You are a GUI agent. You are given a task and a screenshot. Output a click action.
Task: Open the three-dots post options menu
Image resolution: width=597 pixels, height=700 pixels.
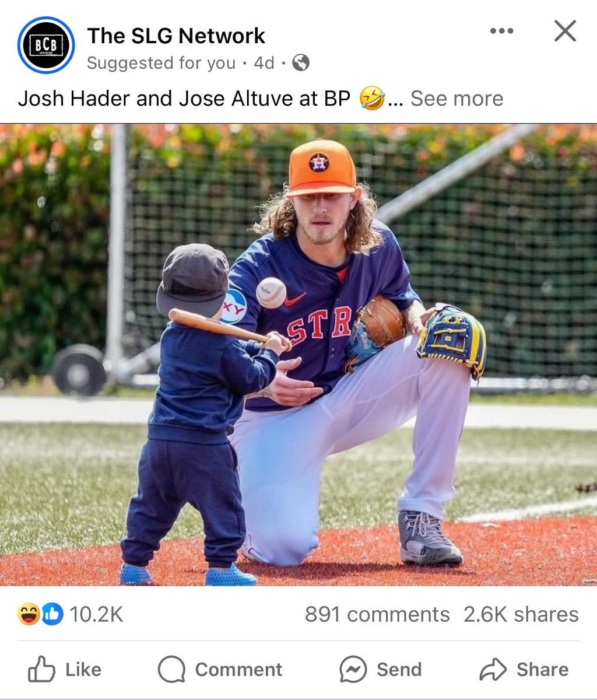pos(501,31)
